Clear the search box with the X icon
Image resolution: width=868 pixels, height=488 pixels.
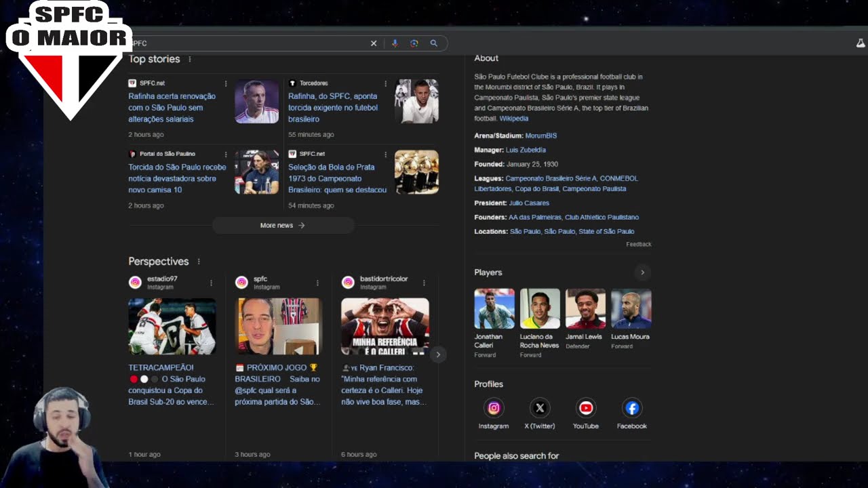(x=373, y=43)
